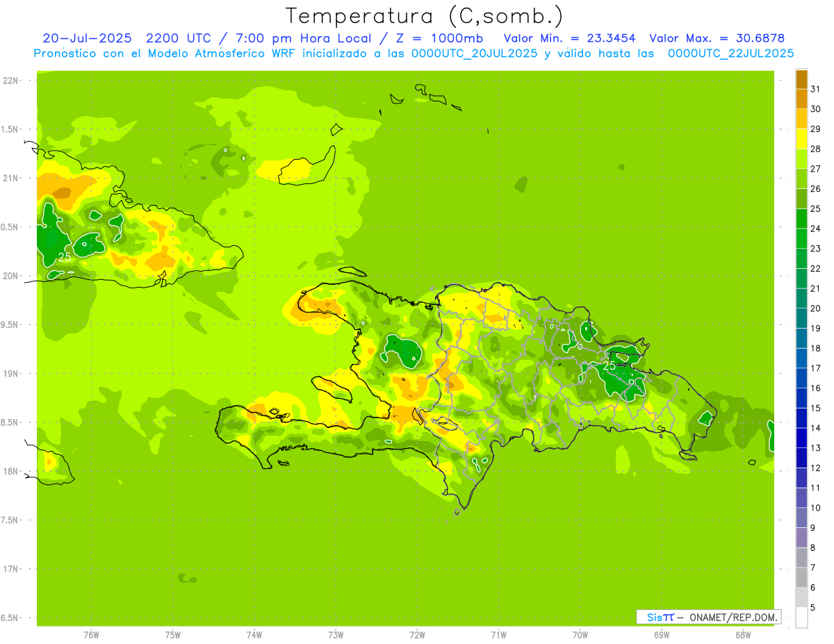834x644 pixels.
Task: Click the '75W' longitude label
Action: click(x=173, y=634)
